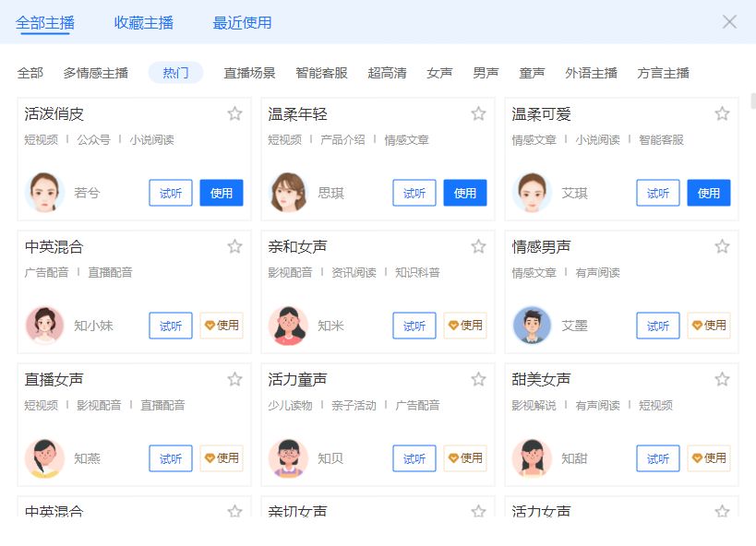Use the 思琪 voice
Screen dimensions: 756x546
click(465, 193)
